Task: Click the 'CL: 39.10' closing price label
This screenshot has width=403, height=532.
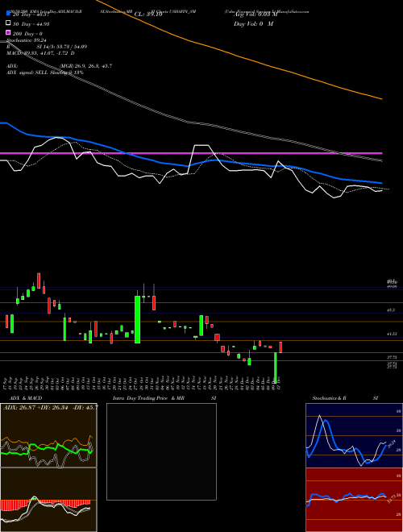Action: (x=148, y=15)
